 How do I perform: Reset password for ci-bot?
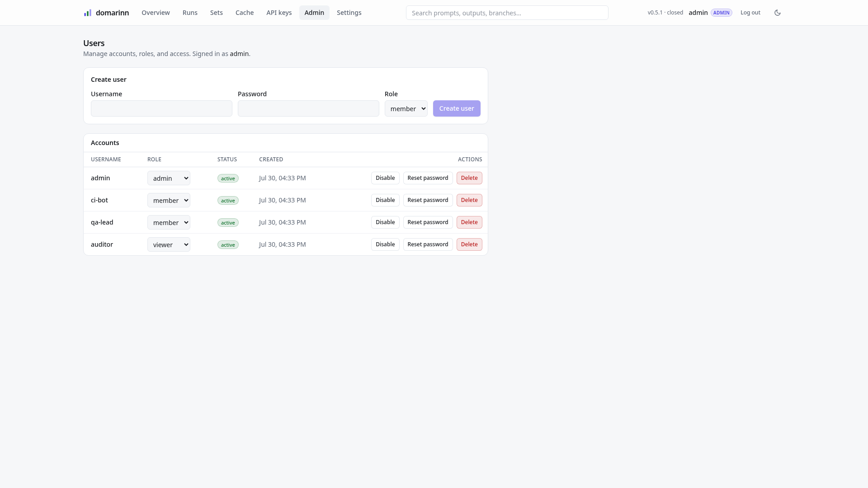(428, 200)
